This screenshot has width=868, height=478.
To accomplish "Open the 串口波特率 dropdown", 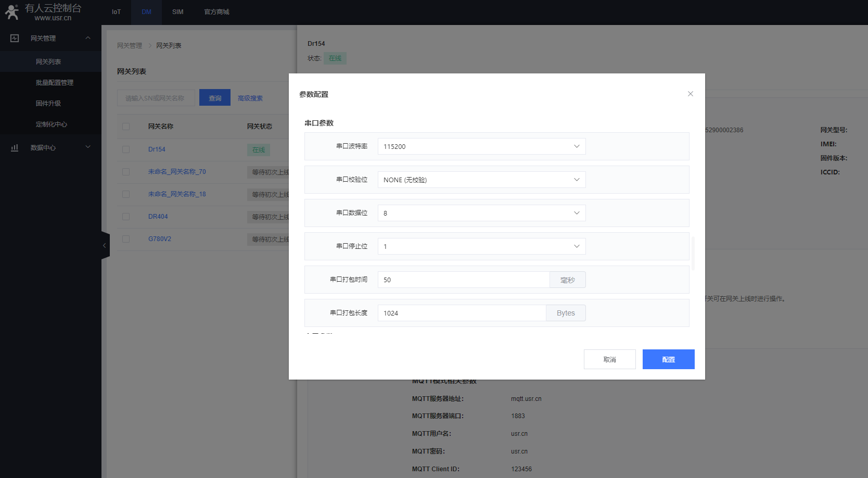I will (x=481, y=146).
